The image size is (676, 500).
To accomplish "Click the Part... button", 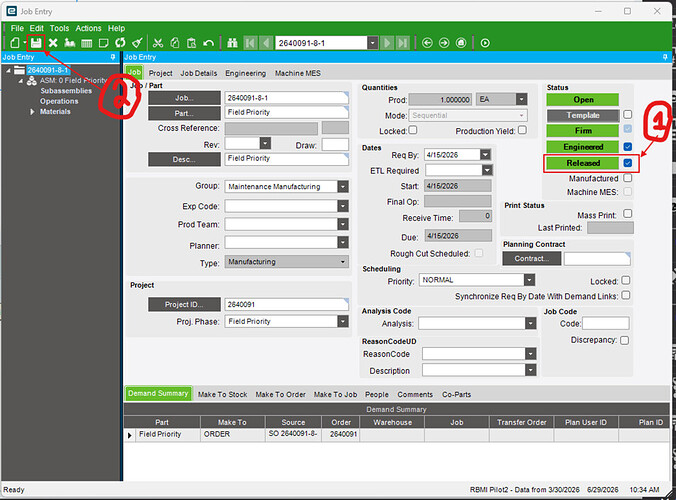I will (x=185, y=113).
